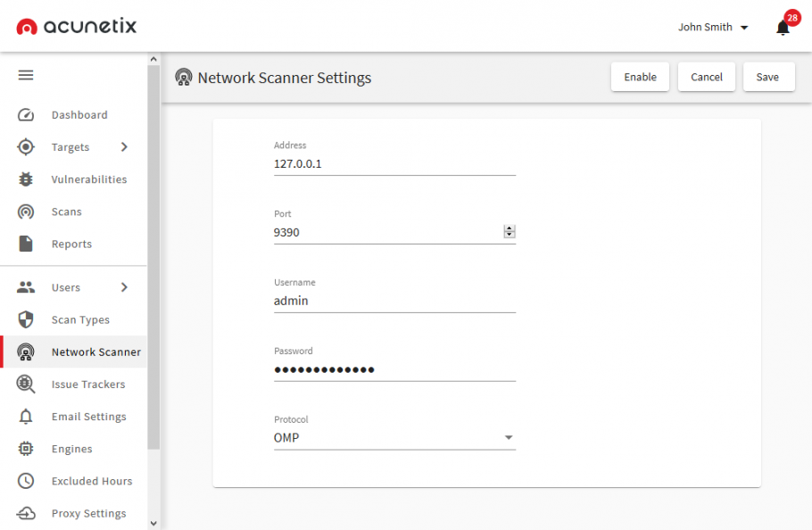Screen dimensions: 812x530
Task: Save the network scanner settings
Action: click(767, 77)
